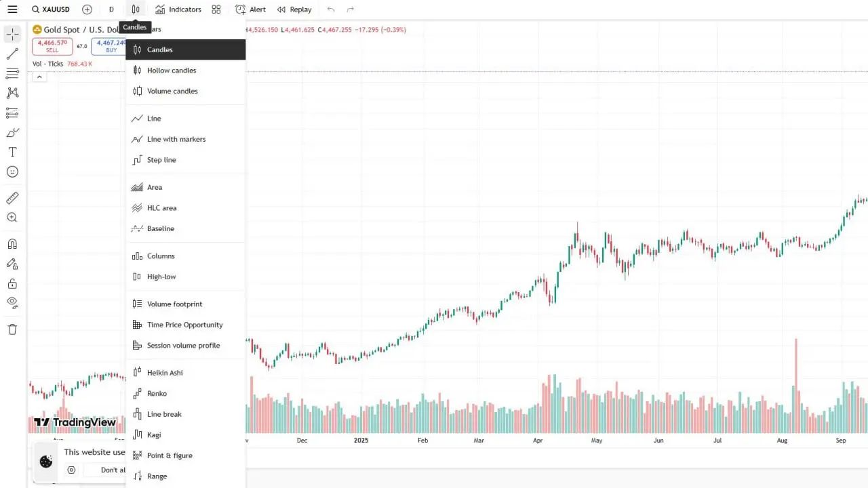The height and width of the screenshot is (488, 868).
Task: Click the undo arrow
Action: [x=330, y=9]
